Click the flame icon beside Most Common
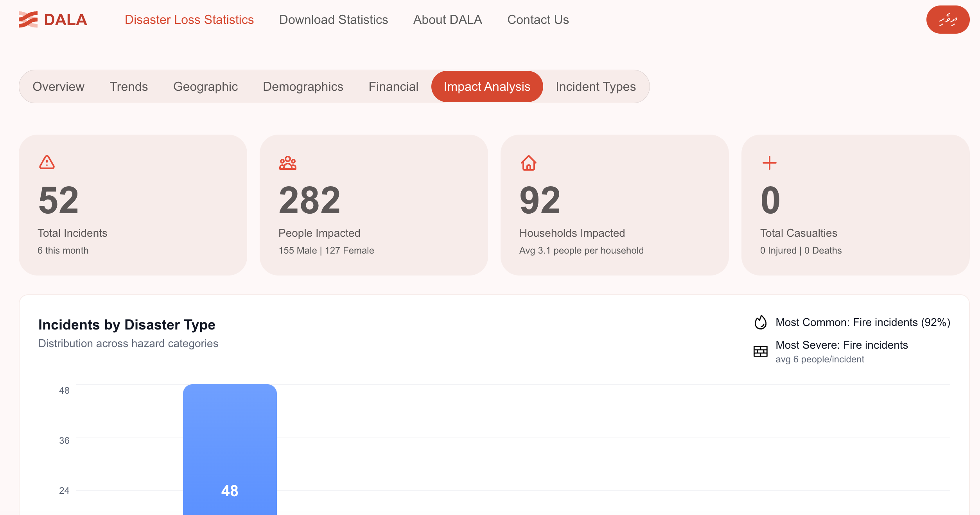The image size is (980, 515). [761, 322]
